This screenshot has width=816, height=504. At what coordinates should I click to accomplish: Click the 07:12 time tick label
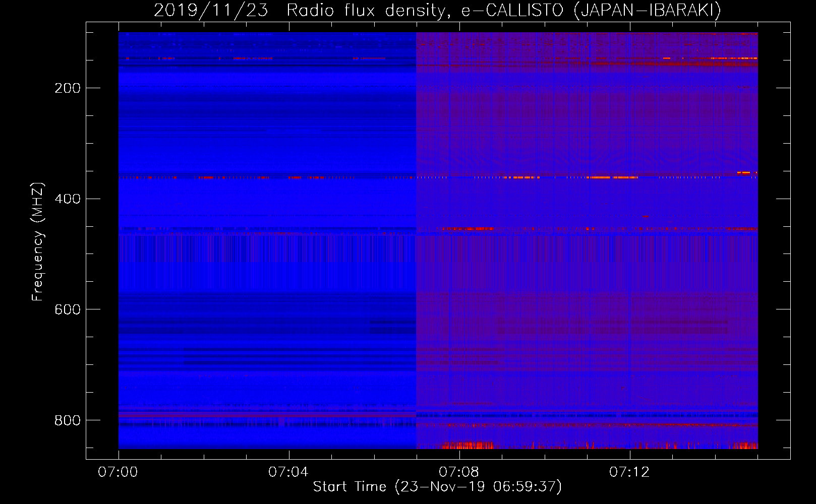coord(629,472)
